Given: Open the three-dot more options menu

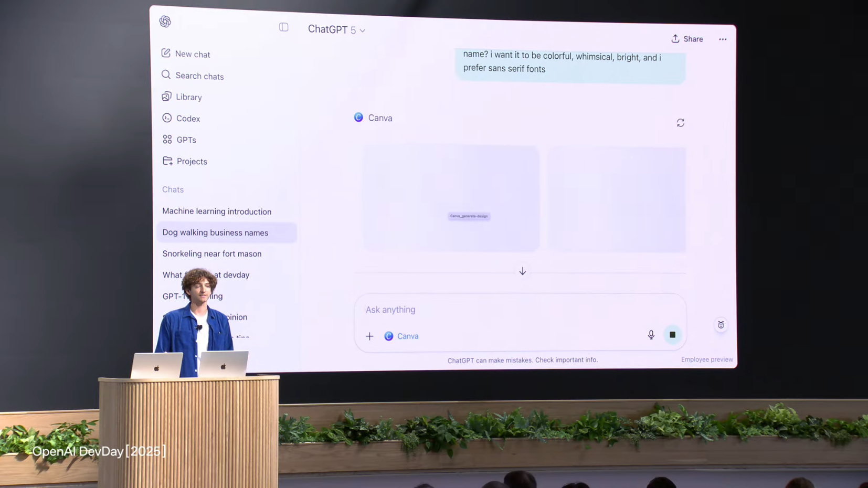Looking at the screenshot, I should 723,39.
